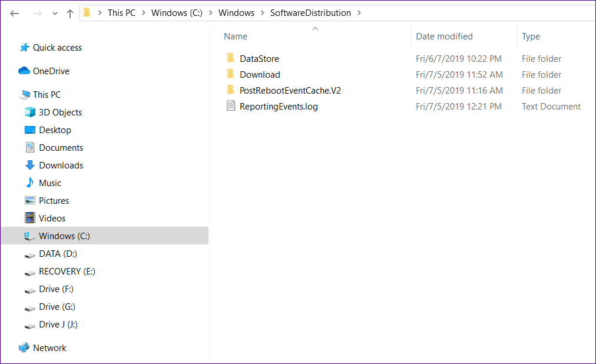The width and height of the screenshot is (596, 364).
Task: Click the Windows (C:) drive icon
Action: [30, 236]
